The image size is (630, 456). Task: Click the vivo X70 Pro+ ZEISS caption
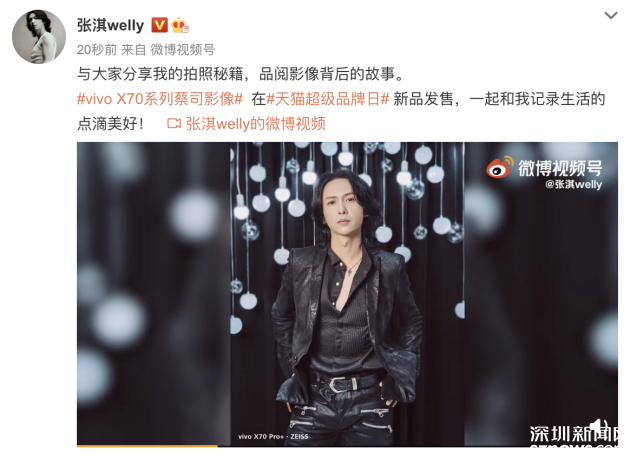pyautogui.click(x=273, y=436)
